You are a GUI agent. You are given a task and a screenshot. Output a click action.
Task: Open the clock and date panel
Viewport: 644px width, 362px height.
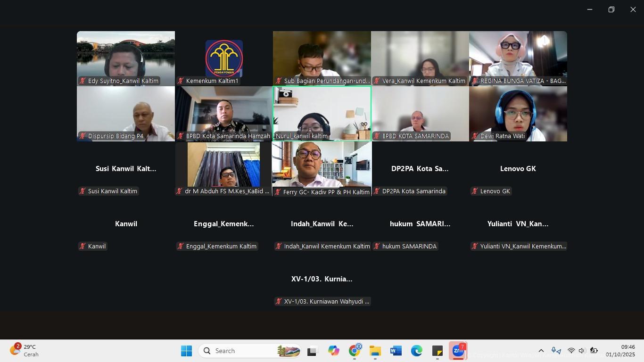point(620,351)
